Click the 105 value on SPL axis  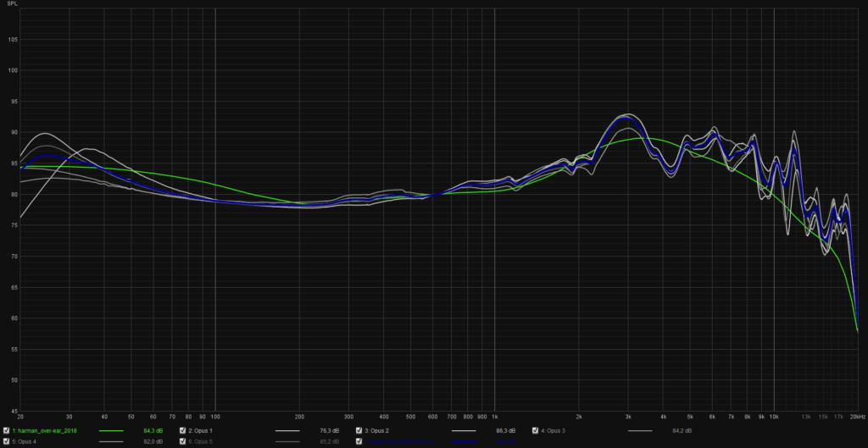tap(14, 40)
